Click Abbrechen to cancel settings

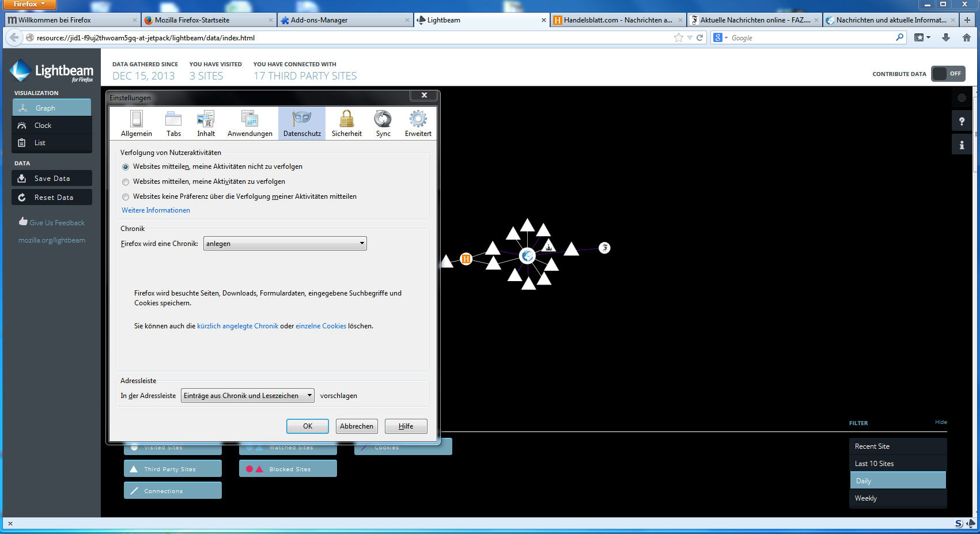click(357, 426)
